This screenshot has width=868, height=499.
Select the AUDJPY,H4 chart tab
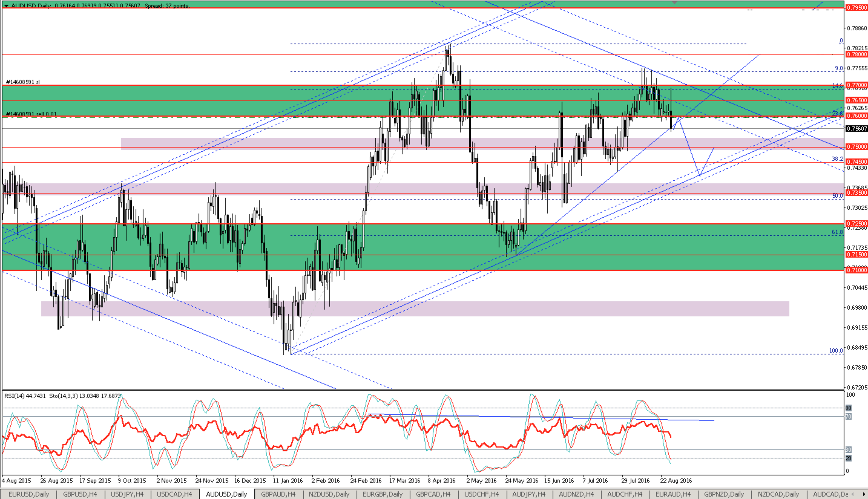530,494
